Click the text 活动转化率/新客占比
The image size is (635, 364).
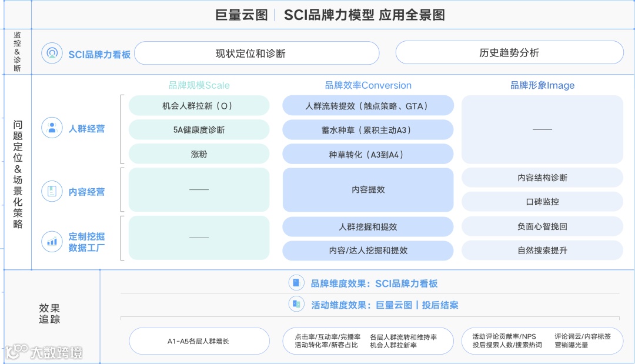pyautogui.click(x=326, y=345)
